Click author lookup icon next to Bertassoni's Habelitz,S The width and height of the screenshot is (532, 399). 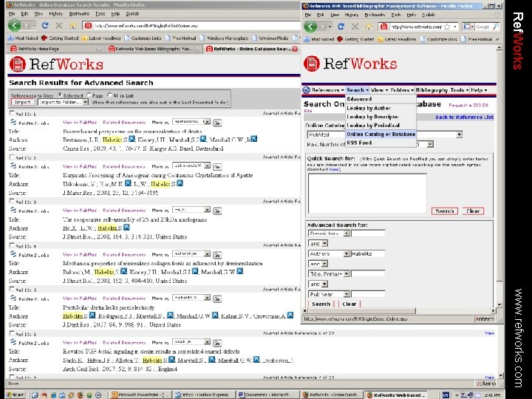pyautogui.click(x=132, y=139)
